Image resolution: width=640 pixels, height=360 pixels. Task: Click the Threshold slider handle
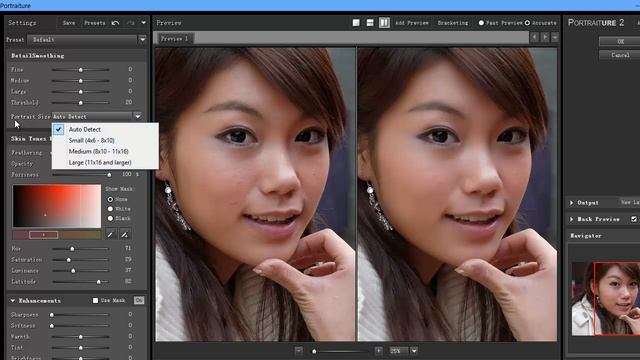[x=81, y=102]
